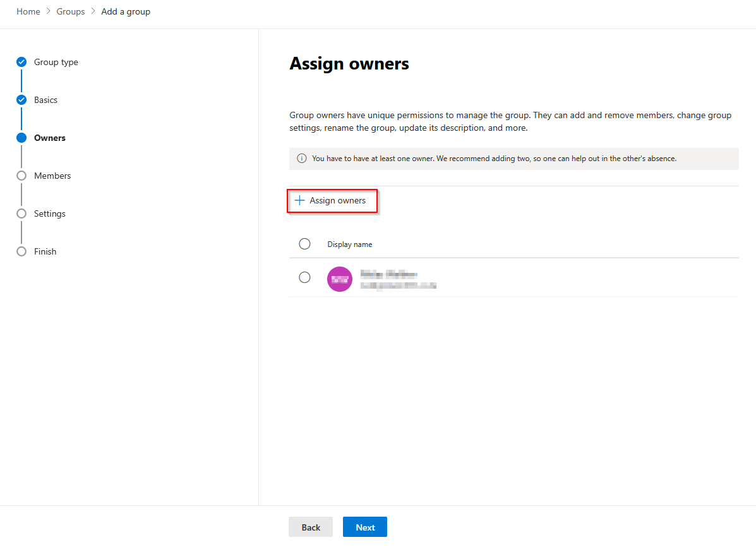
Task: Click the Assign owners button label
Action: pos(337,201)
